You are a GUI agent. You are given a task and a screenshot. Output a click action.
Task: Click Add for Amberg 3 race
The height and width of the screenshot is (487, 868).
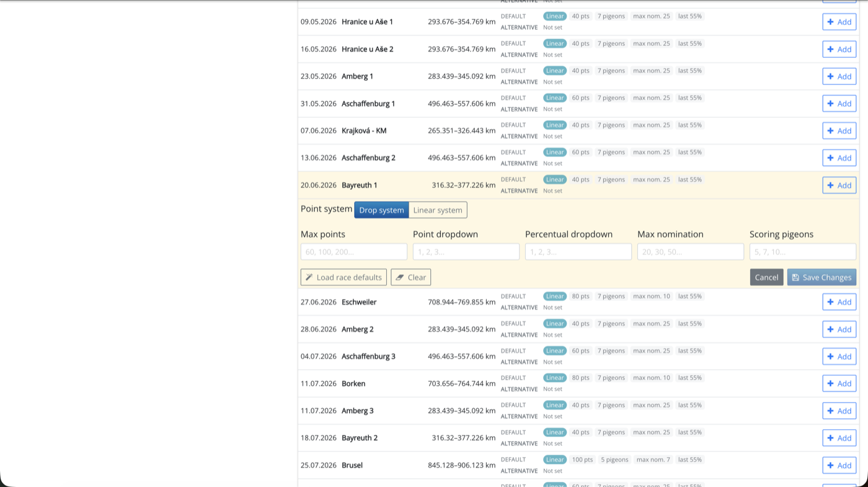[839, 411]
